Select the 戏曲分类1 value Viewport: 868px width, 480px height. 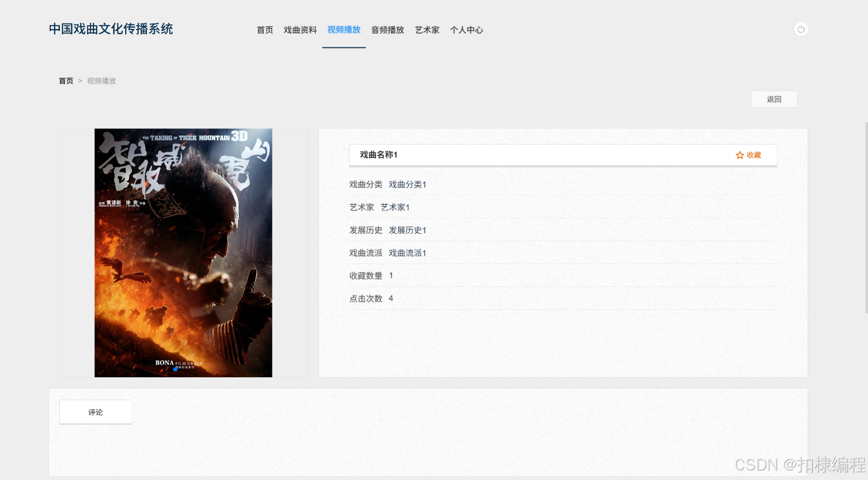(408, 185)
